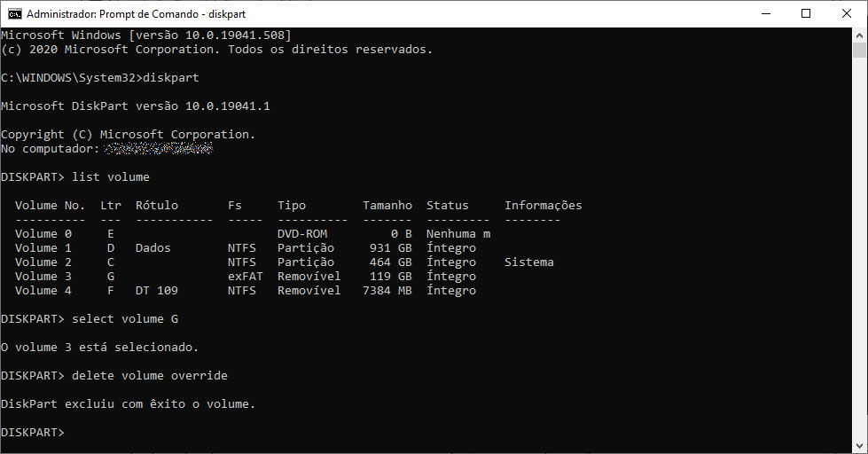The width and height of the screenshot is (868, 454).
Task: Click the 'DiskPart excluiu com êxito' message
Action: [128, 404]
